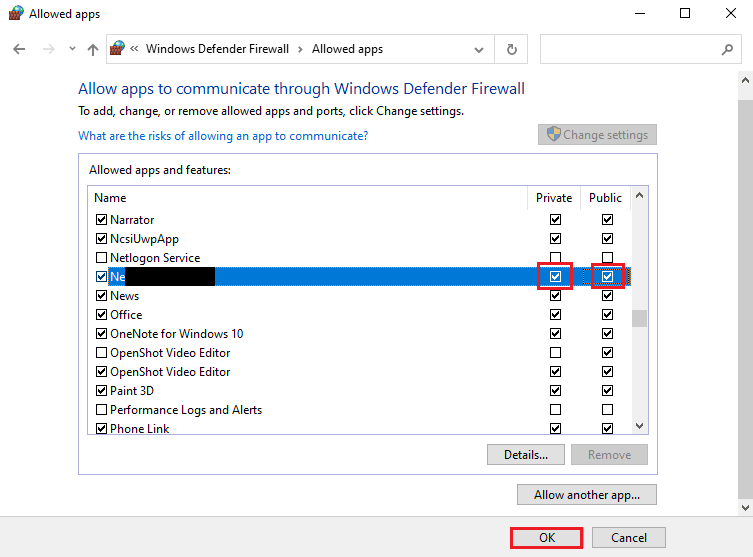Click the Cancel button
This screenshot has width=753, height=557.
click(x=629, y=537)
